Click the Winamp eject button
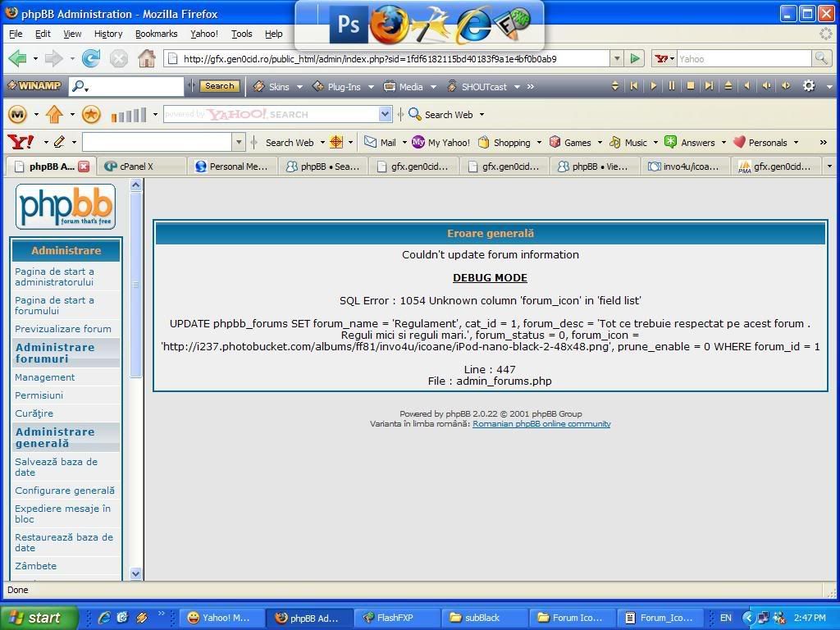 click(x=728, y=85)
